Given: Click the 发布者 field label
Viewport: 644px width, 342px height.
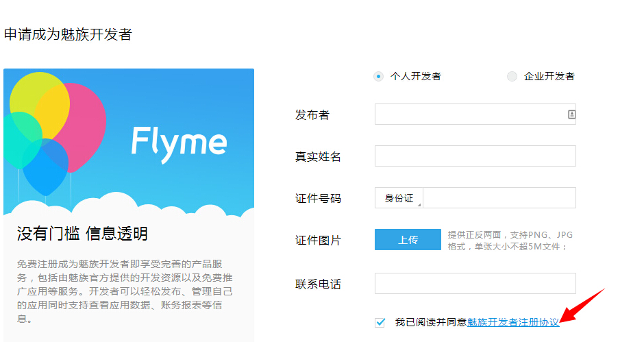Looking at the screenshot, I should point(312,115).
